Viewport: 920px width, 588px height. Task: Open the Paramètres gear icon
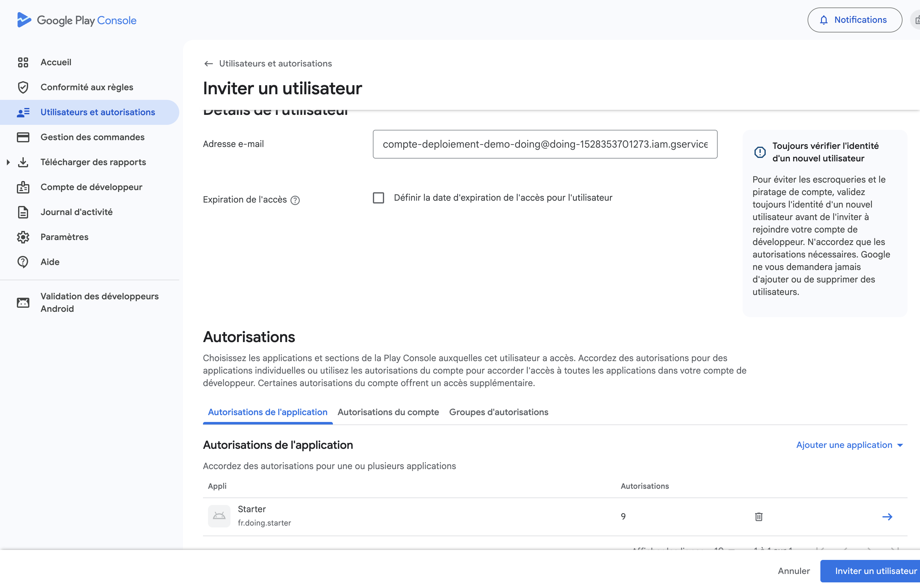[23, 237]
